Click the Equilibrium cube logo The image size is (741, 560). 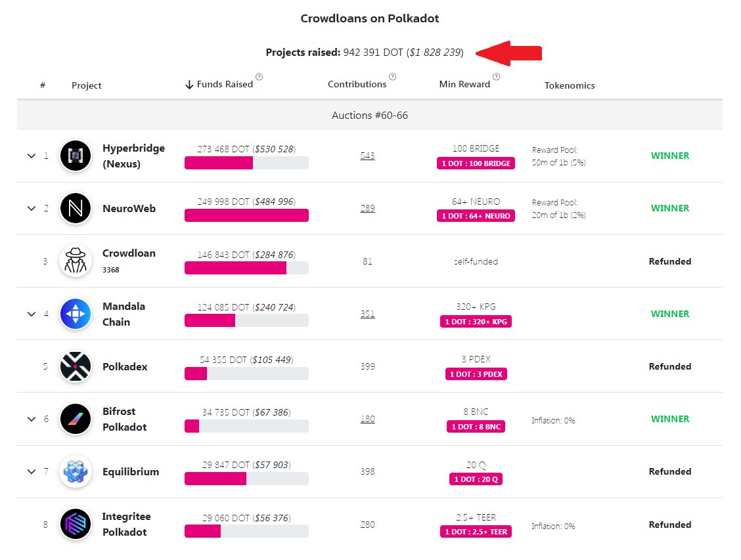(75, 471)
